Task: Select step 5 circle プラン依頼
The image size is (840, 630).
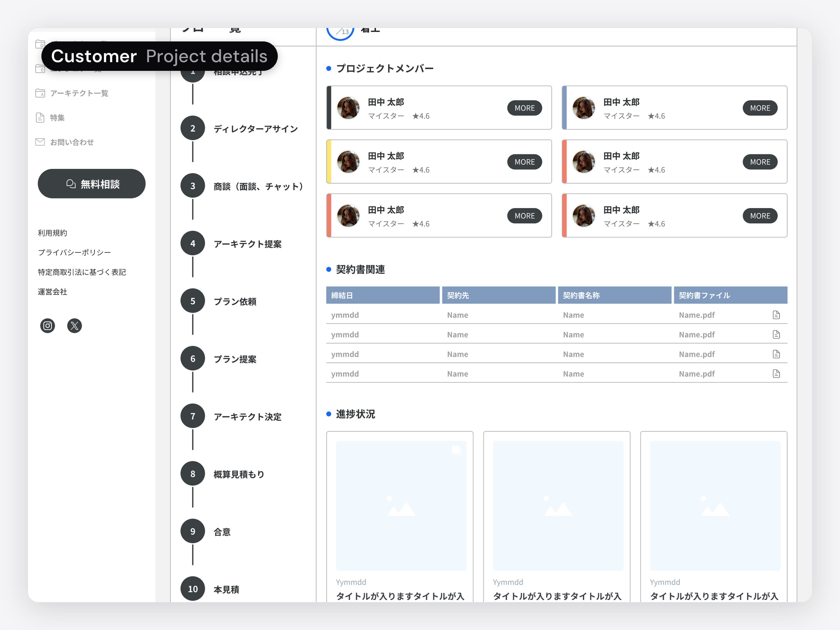Action: [193, 301]
